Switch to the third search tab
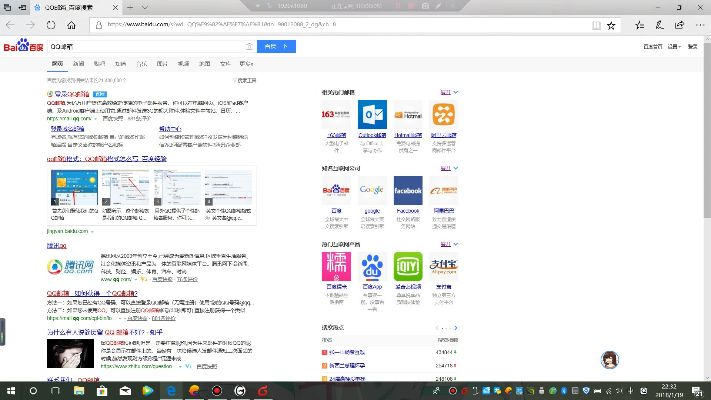The height and width of the screenshot is (400, 711). click(99, 64)
